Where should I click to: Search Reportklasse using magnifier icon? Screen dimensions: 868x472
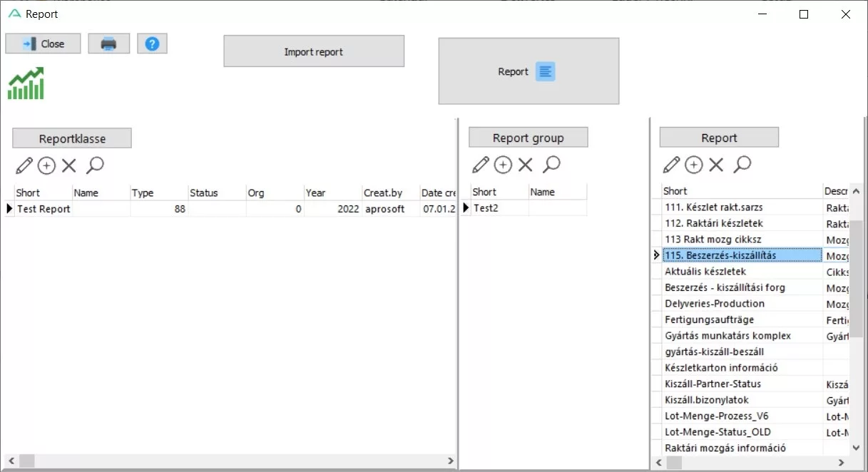(x=95, y=165)
